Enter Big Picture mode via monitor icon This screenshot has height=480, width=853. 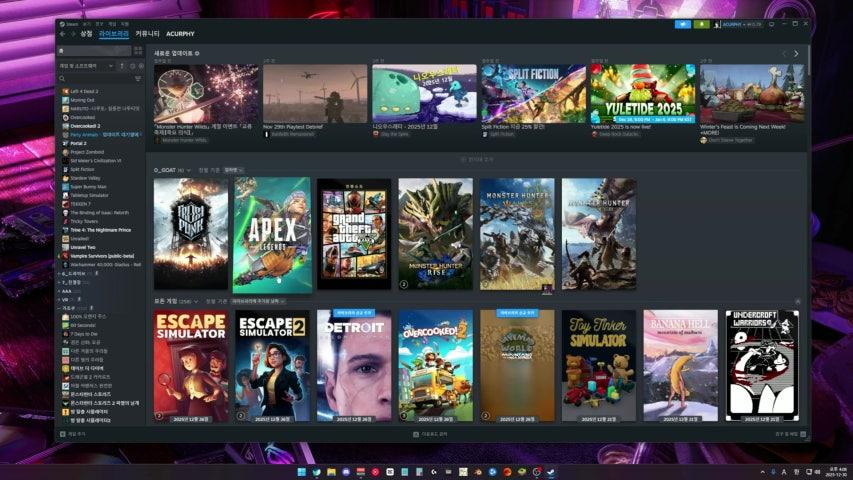[x=771, y=24]
